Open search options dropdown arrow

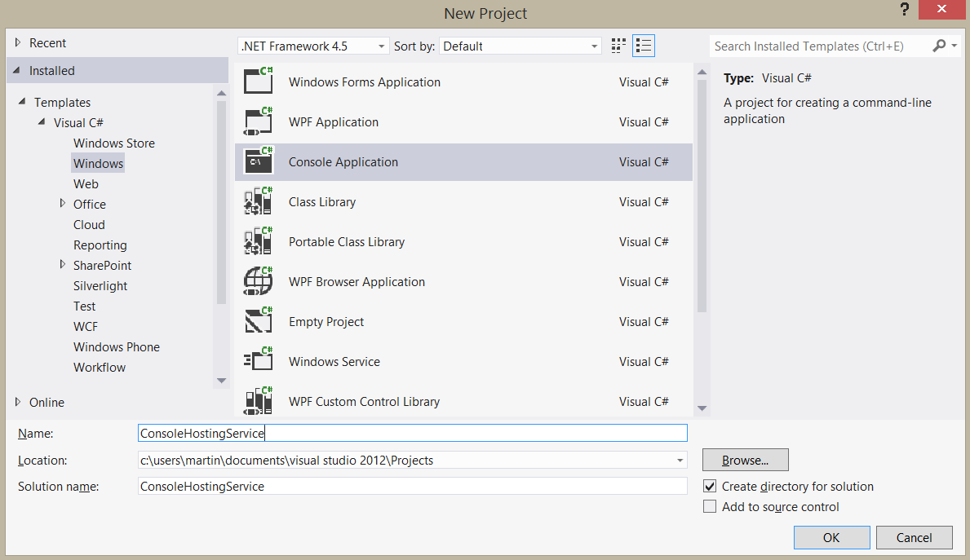pyautogui.click(x=954, y=46)
